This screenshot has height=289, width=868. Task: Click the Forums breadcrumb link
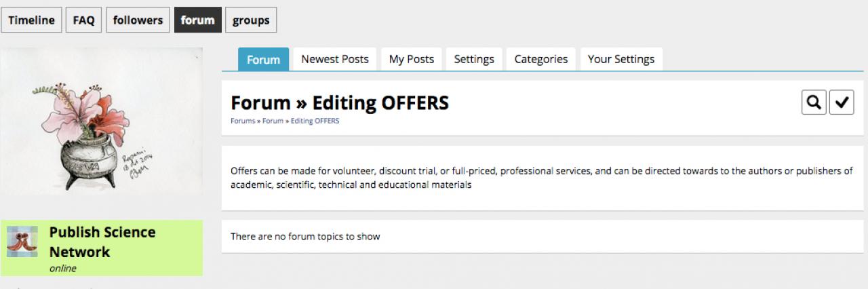[242, 121]
